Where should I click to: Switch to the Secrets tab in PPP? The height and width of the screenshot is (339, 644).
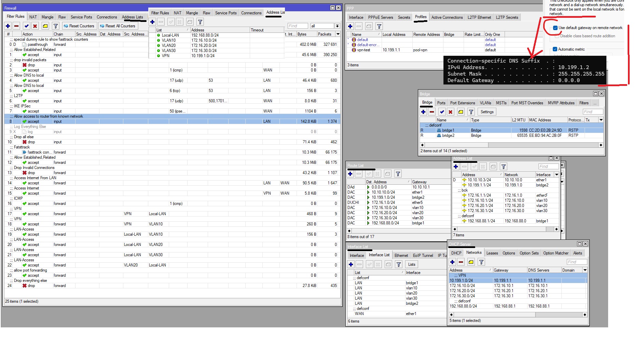tap(404, 17)
